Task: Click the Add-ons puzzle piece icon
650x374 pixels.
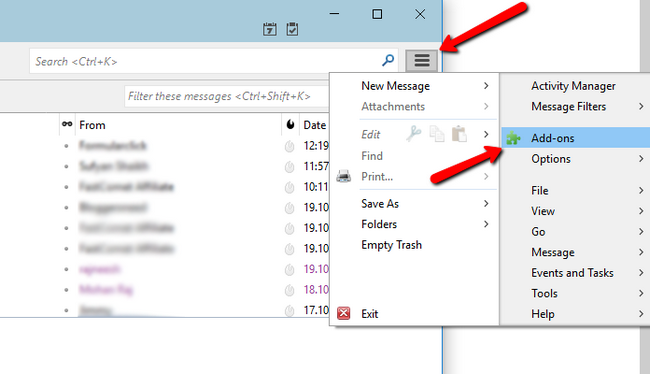Action: 513,138
